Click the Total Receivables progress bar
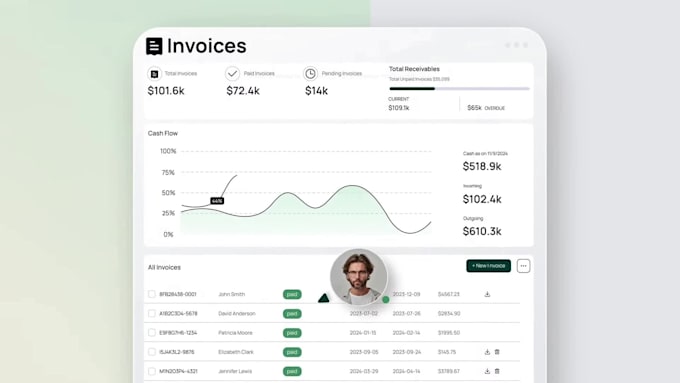Image resolution: width=680 pixels, height=383 pixels. (x=459, y=88)
